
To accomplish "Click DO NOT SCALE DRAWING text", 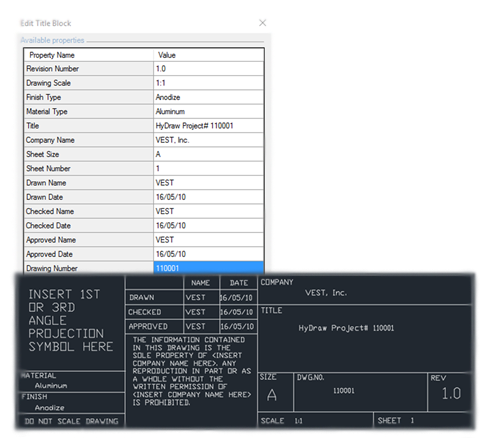I will pos(71,421).
